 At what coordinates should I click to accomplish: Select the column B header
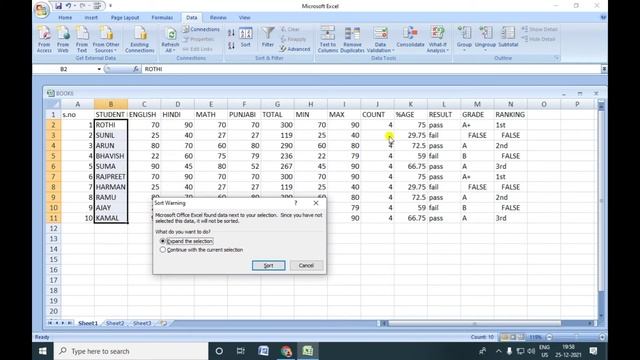click(111, 104)
